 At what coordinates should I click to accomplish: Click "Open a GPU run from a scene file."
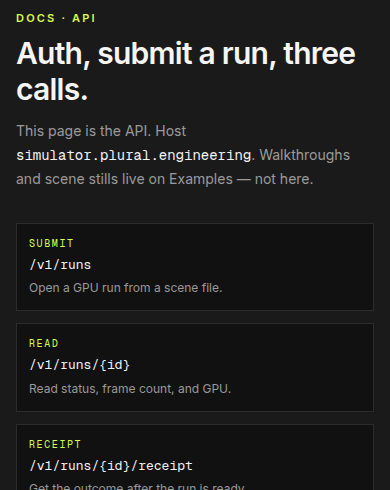coord(126,288)
